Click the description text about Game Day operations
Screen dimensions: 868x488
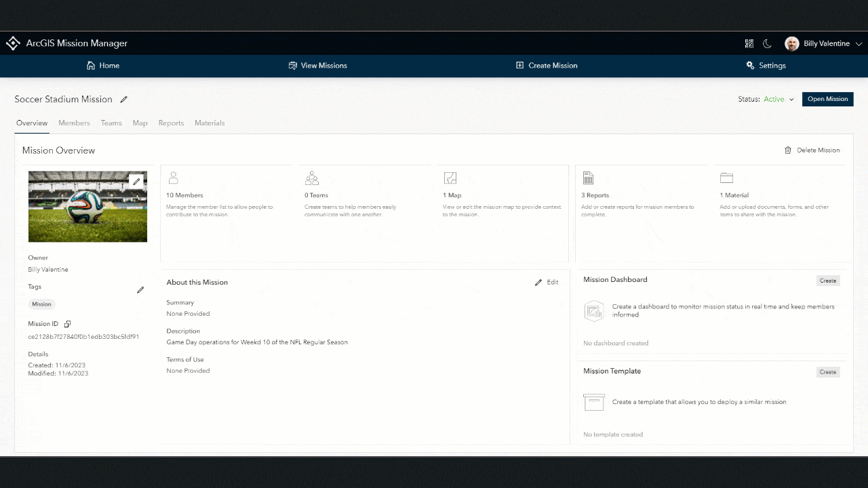(x=257, y=342)
